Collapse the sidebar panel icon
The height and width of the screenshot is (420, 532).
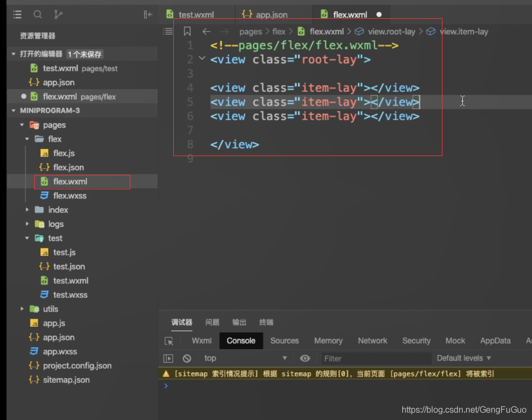(x=148, y=14)
